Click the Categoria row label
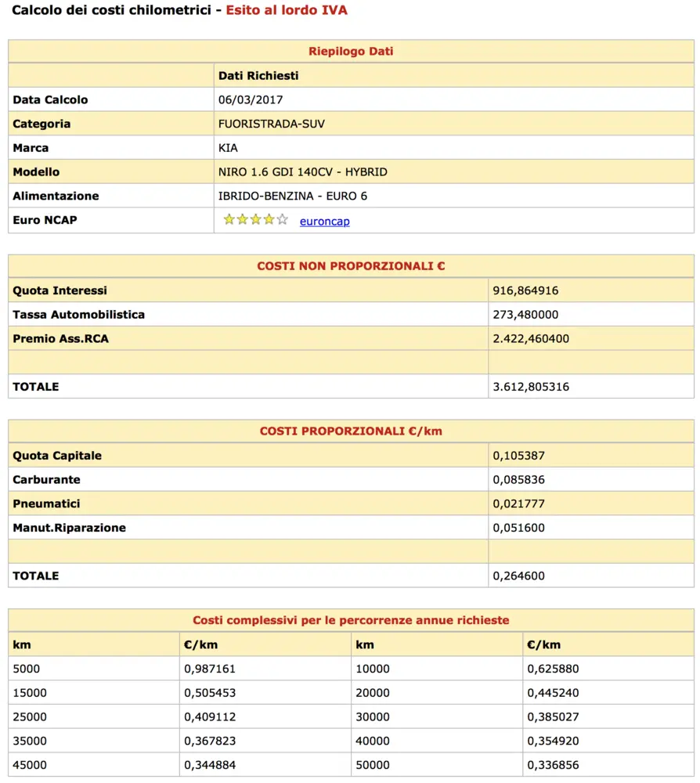 click(x=41, y=124)
